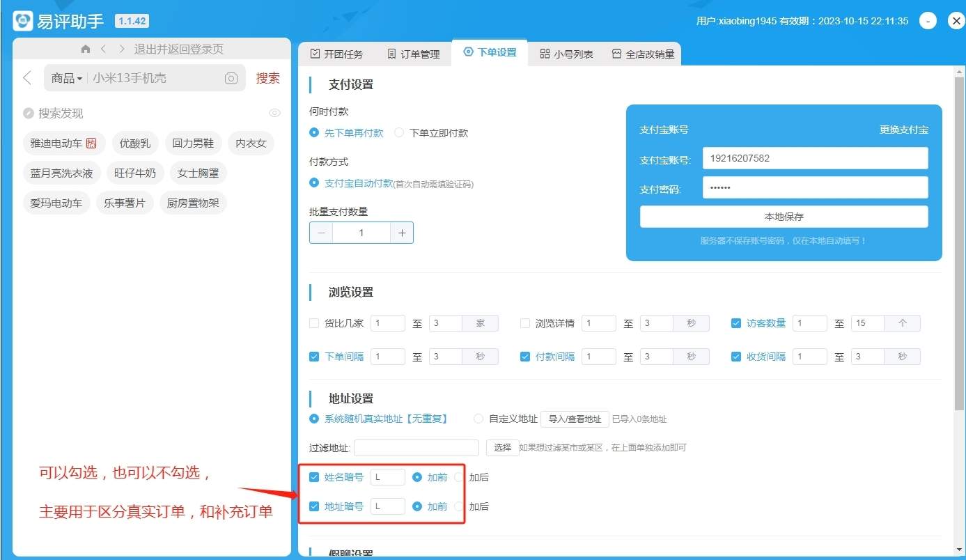Click the 支付宝账号 input field

[x=815, y=158]
